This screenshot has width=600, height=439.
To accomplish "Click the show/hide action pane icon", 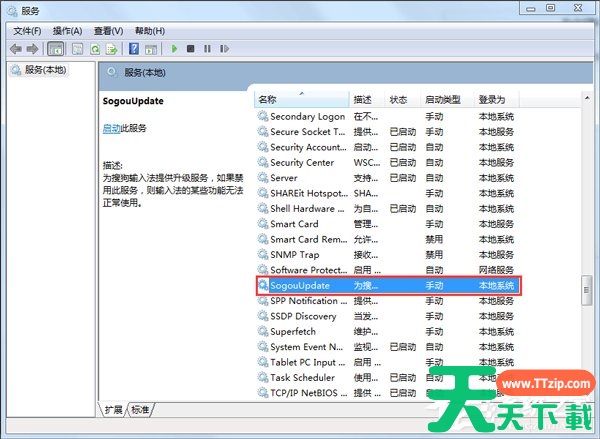I will point(151,49).
